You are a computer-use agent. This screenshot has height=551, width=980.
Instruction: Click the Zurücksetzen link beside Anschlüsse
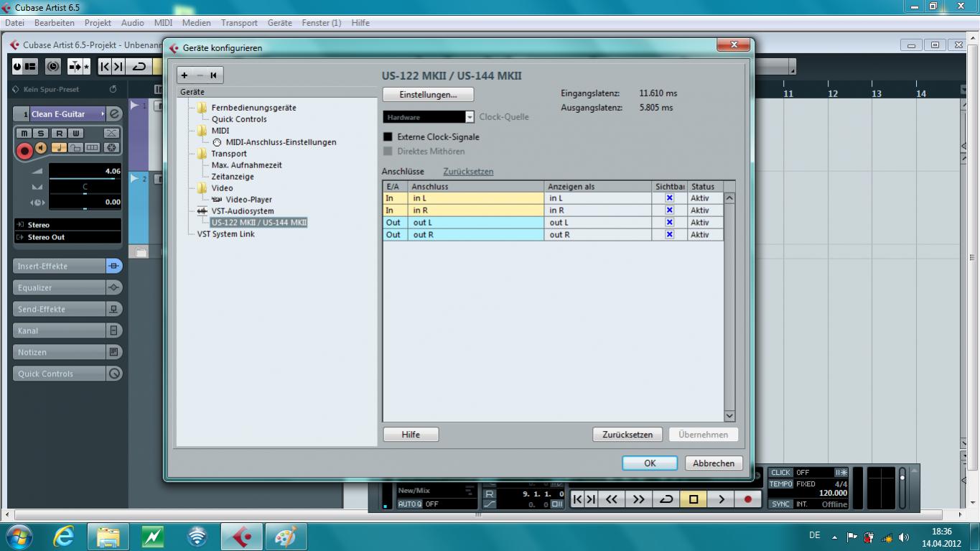(x=468, y=172)
